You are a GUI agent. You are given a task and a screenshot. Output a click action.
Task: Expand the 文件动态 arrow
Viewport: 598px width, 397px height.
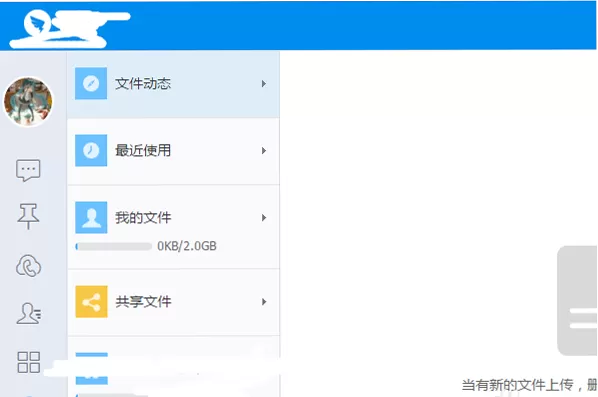[264, 84]
